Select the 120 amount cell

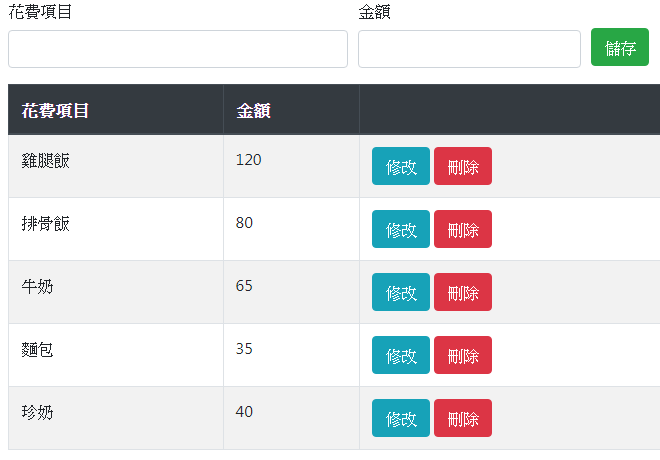291,166
